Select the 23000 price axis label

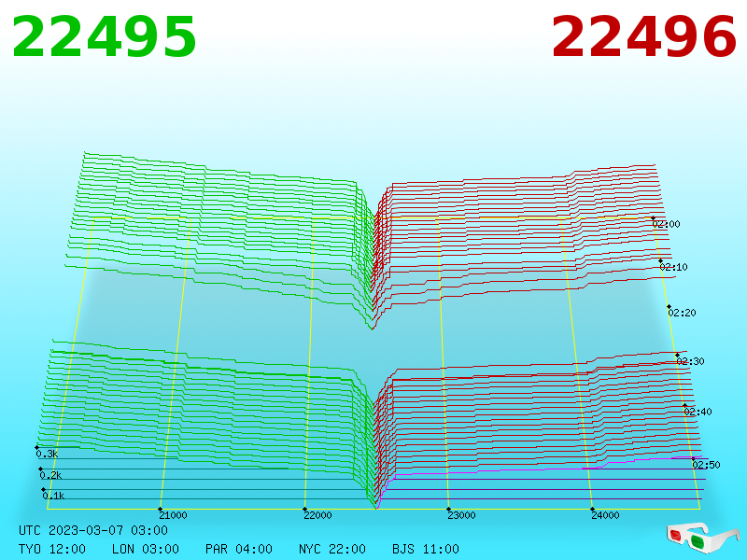pos(461,515)
